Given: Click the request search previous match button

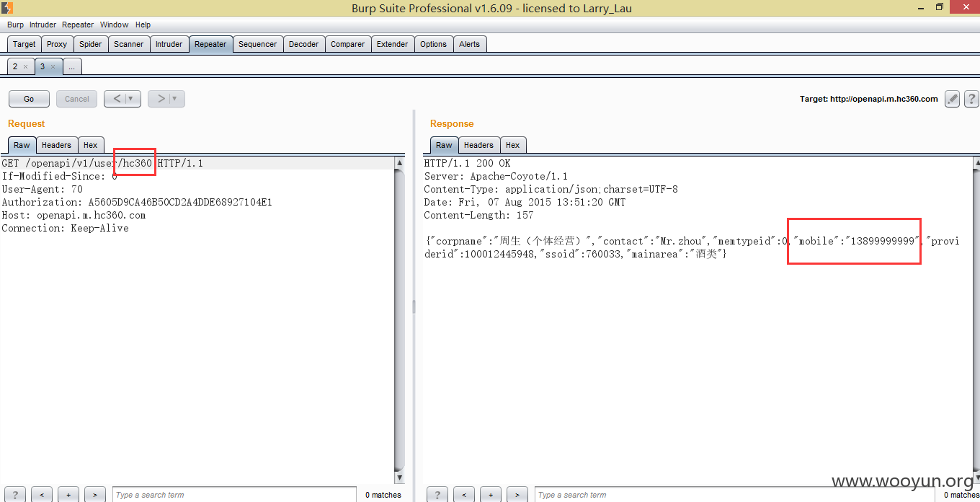Looking at the screenshot, I should pos(42,495).
